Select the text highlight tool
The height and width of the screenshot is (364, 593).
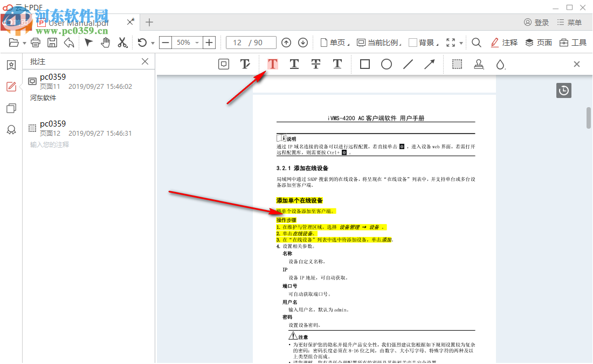(x=272, y=64)
